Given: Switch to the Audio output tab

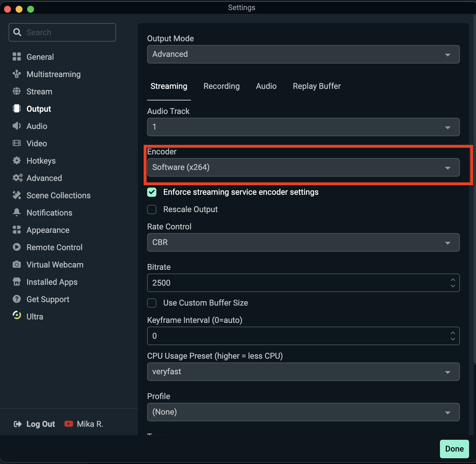Looking at the screenshot, I should 266,86.
